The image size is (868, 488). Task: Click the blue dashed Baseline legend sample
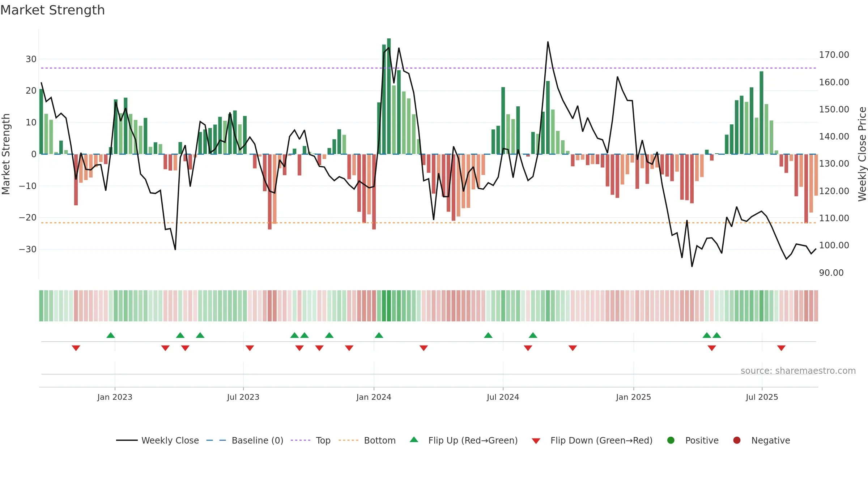[216, 440]
